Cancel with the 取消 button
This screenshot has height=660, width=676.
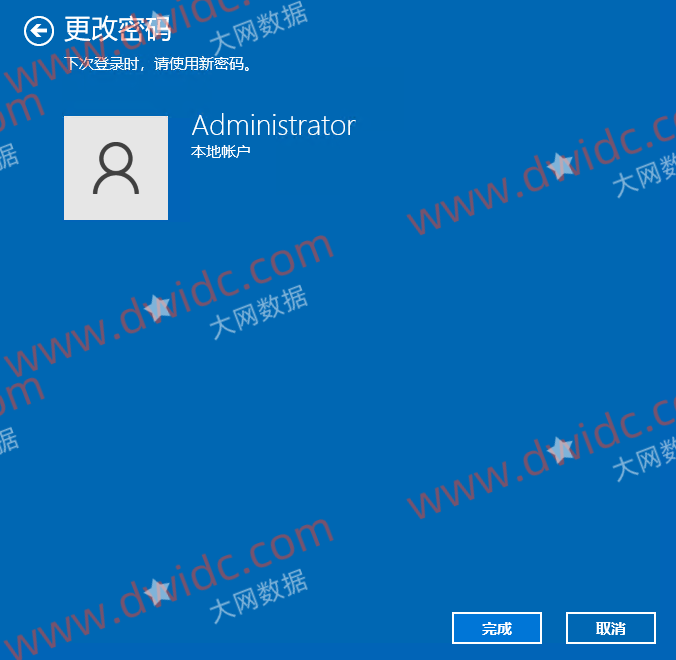click(x=611, y=628)
